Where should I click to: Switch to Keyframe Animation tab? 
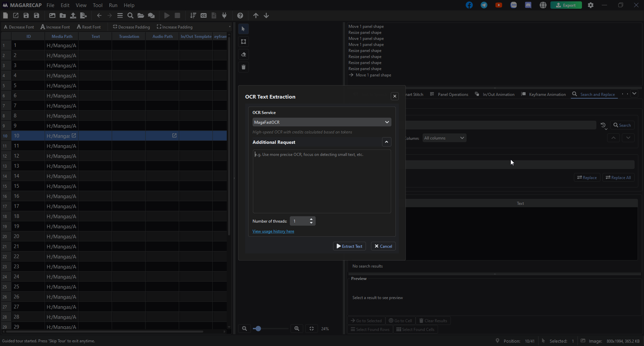(x=543, y=94)
